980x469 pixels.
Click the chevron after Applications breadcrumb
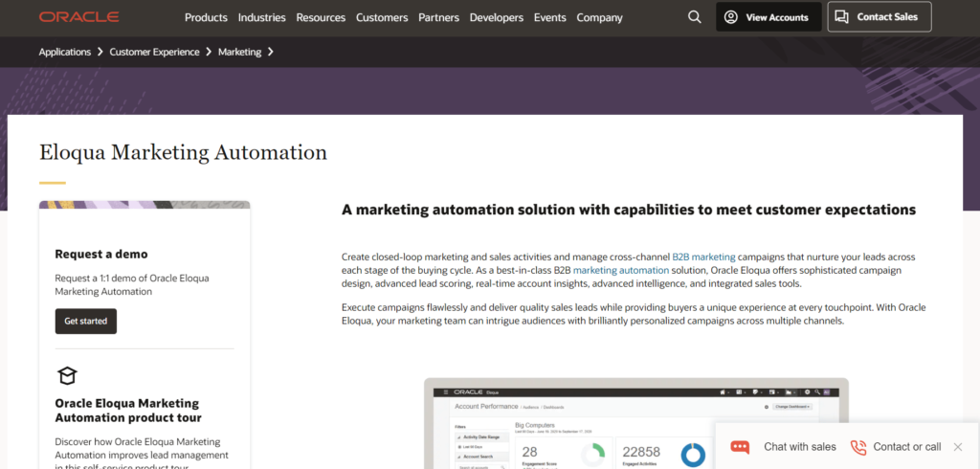tap(100, 52)
